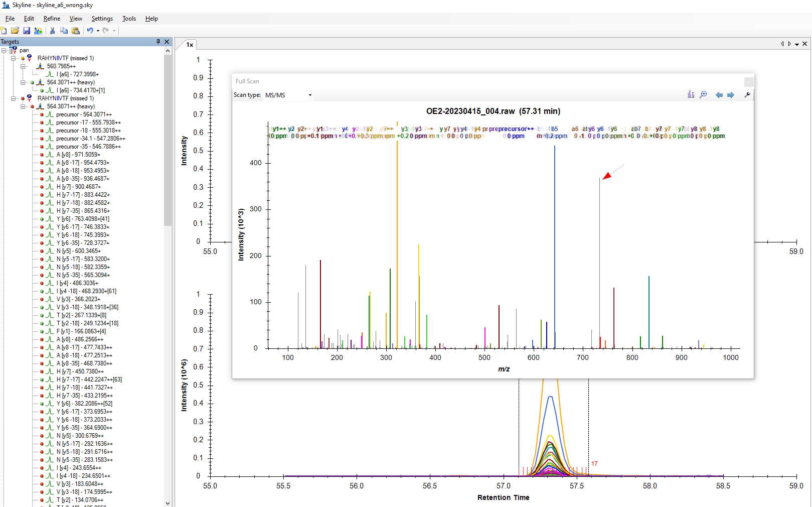Collapse the 560.7985++ precursor node
The width and height of the screenshot is (812, 507).
pyautogui.click(x=23, y=66)
